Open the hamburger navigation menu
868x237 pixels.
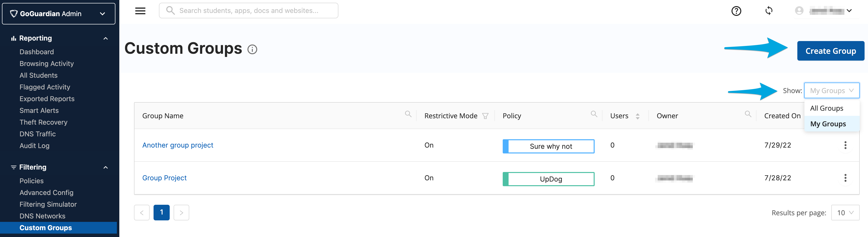click(140, 11)
